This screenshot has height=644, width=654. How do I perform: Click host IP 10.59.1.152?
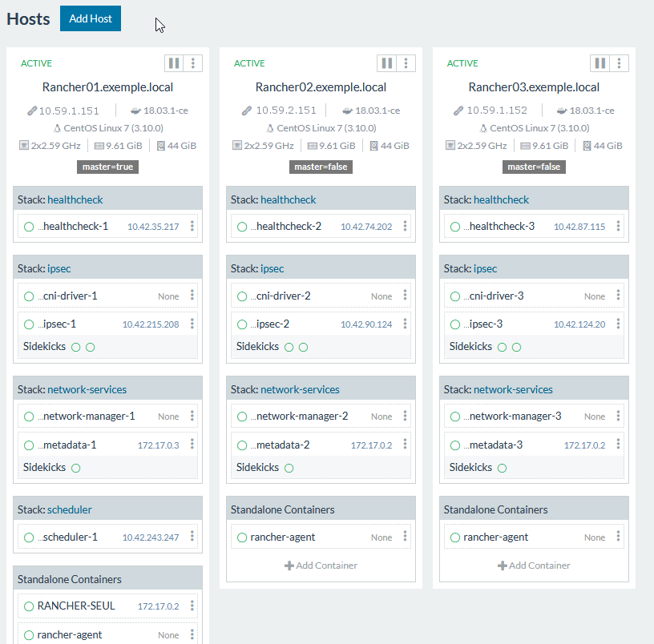coord(497,111)
